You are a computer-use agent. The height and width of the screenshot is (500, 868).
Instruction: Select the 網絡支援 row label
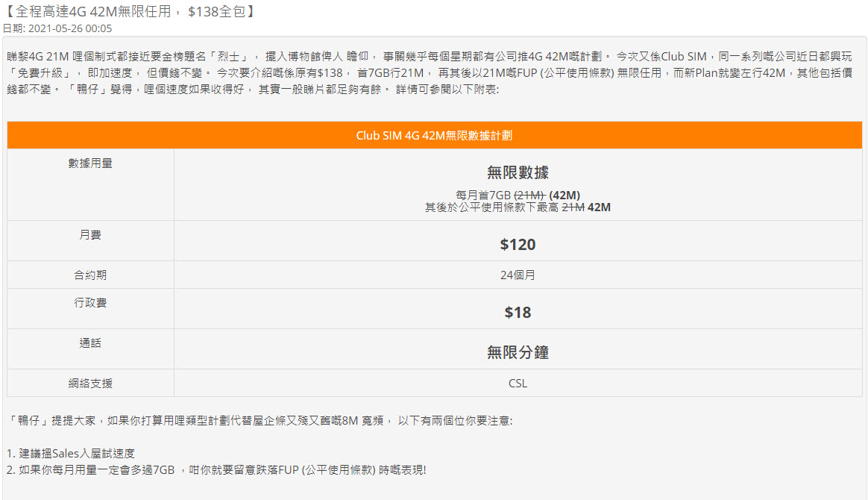click(x=90, y=383)
